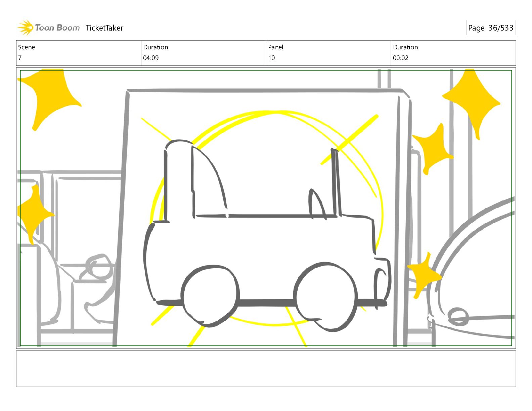Click the empty notes box below the panel

pyautogui.click(x=266, y=369)
